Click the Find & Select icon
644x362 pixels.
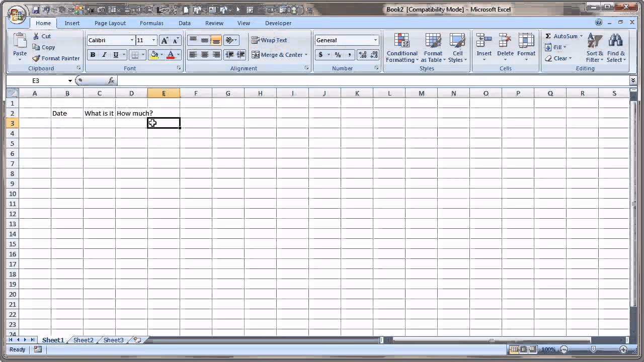tap(616, 48)
